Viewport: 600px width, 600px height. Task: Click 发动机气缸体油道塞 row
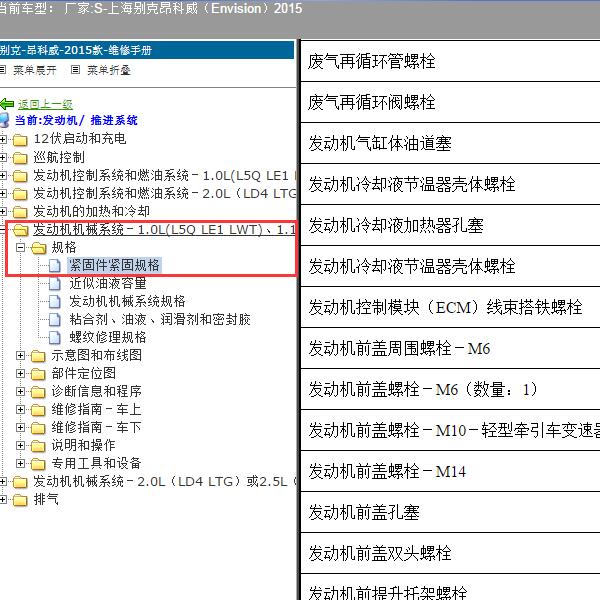tap(450, 143)
